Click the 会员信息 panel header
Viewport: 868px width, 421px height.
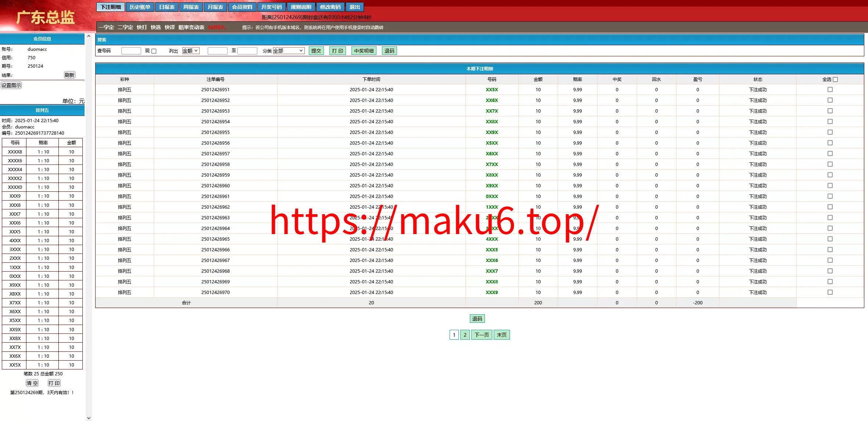pyautogui.click(x=42, y=39)
